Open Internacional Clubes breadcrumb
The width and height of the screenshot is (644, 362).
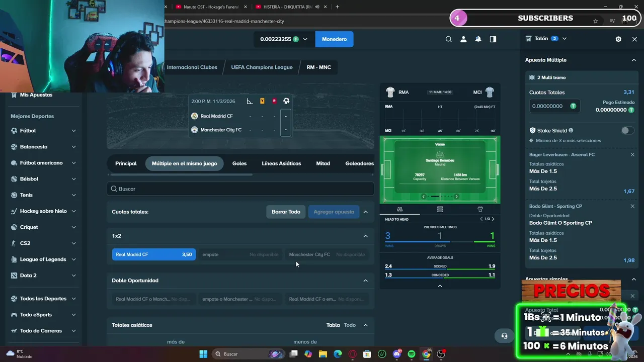(192, 67)
